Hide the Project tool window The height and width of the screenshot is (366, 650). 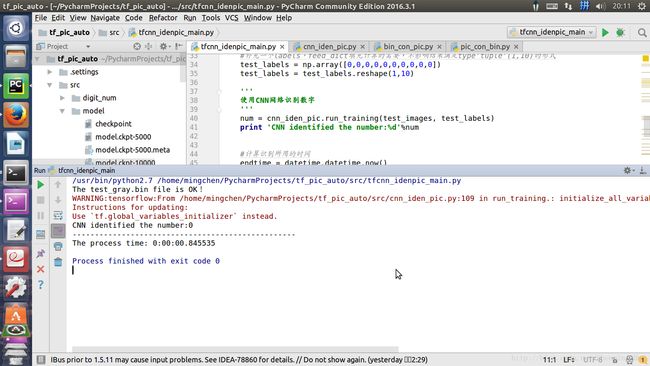[179, 46]
